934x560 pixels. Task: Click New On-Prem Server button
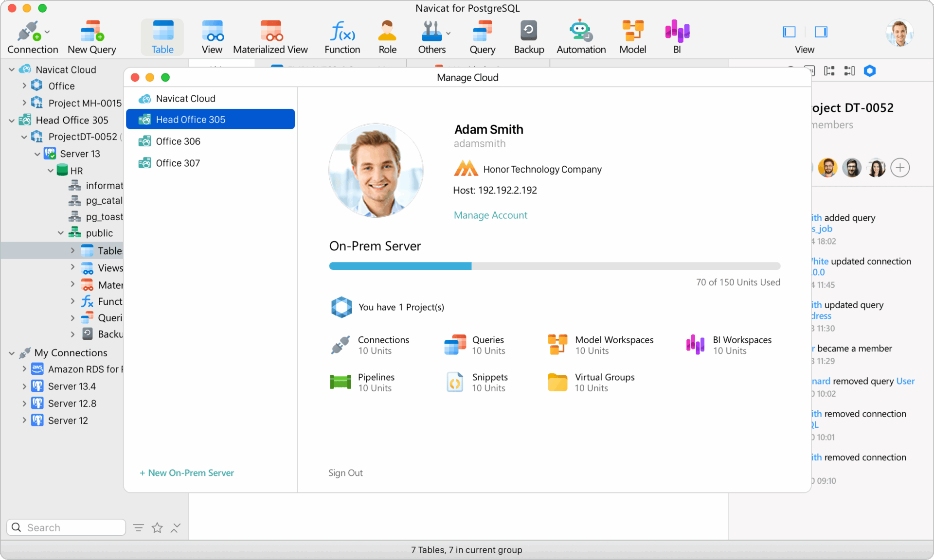187,473
